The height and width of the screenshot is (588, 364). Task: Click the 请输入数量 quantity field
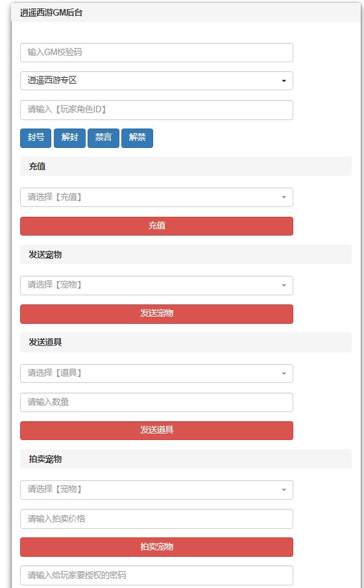coord(156,402)
